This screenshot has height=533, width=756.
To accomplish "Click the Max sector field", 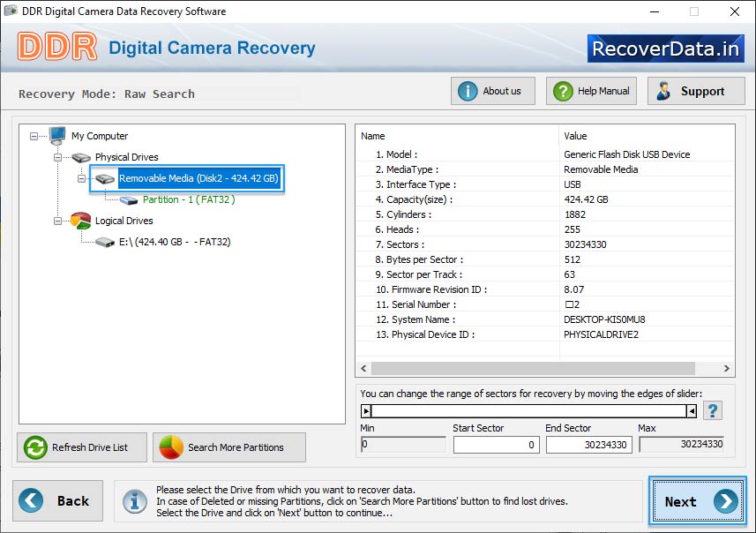I will pyautogui.click(x=682, y=444).
